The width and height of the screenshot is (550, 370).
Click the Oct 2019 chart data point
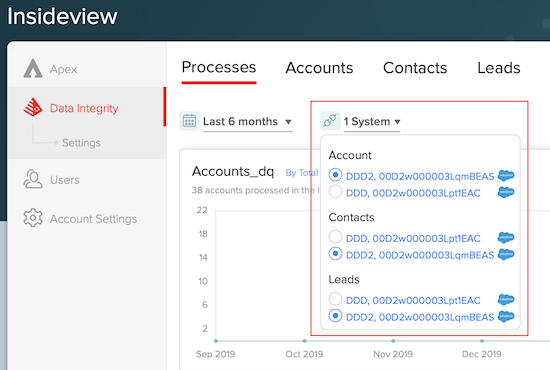point(304,341)
